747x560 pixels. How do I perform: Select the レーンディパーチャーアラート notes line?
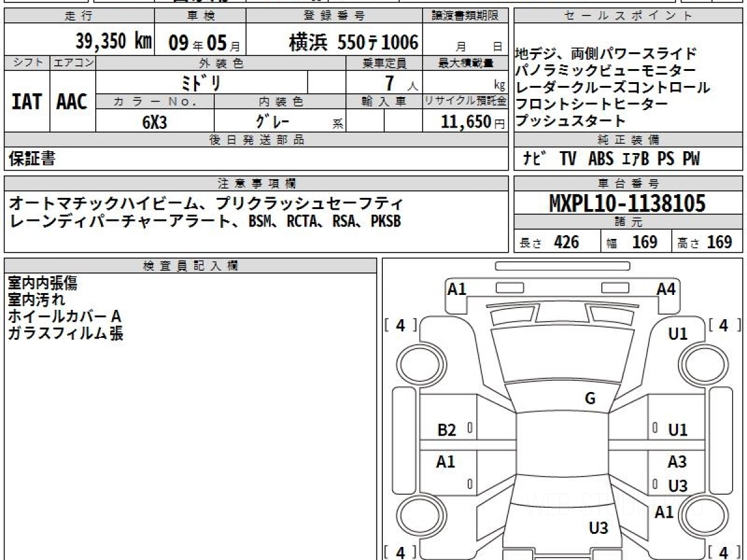pyautogui.click(x=205, y=220)
